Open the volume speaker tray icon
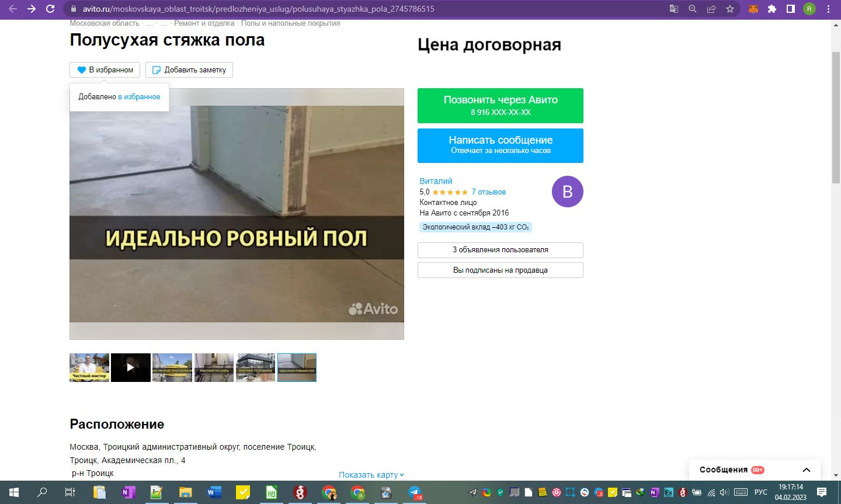Viewport: 841px width, 504px height. click(x=725, y=492)
